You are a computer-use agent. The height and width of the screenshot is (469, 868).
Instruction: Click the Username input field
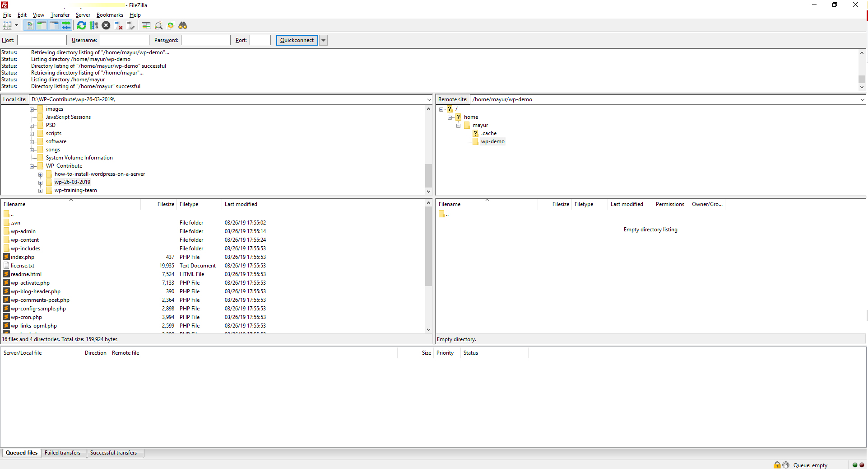(125, 40)
